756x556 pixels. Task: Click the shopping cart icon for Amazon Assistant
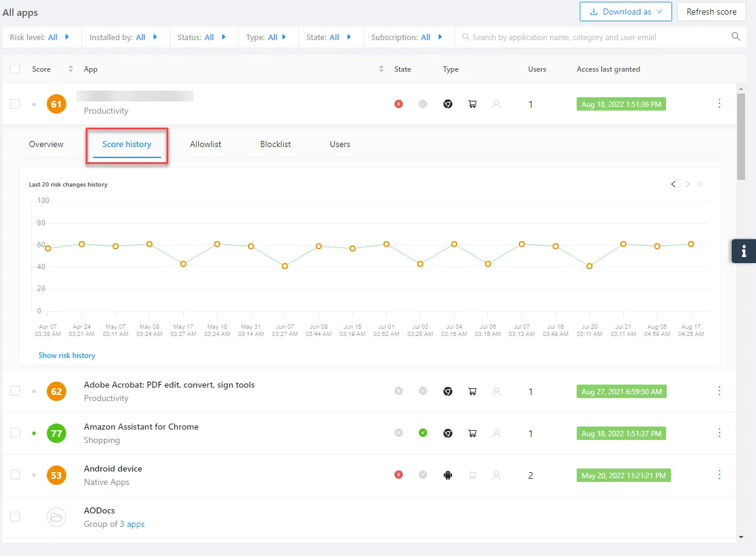(x=472, y=433)
